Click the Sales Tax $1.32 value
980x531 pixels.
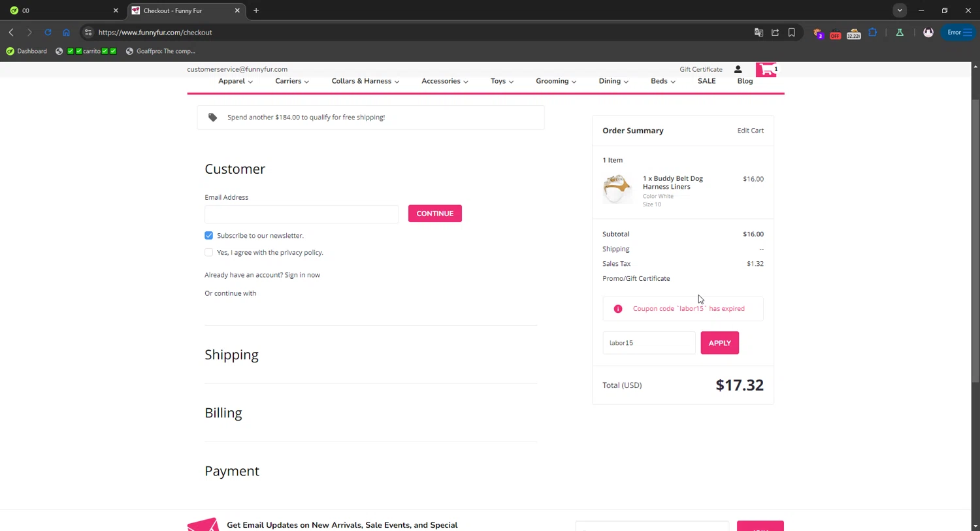click(x=755, y=264)
